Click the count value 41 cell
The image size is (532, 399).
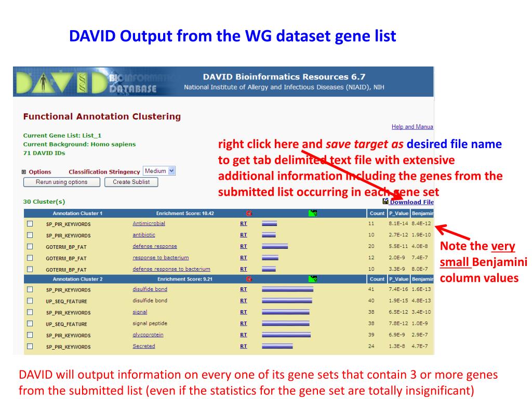pos(371,289)
